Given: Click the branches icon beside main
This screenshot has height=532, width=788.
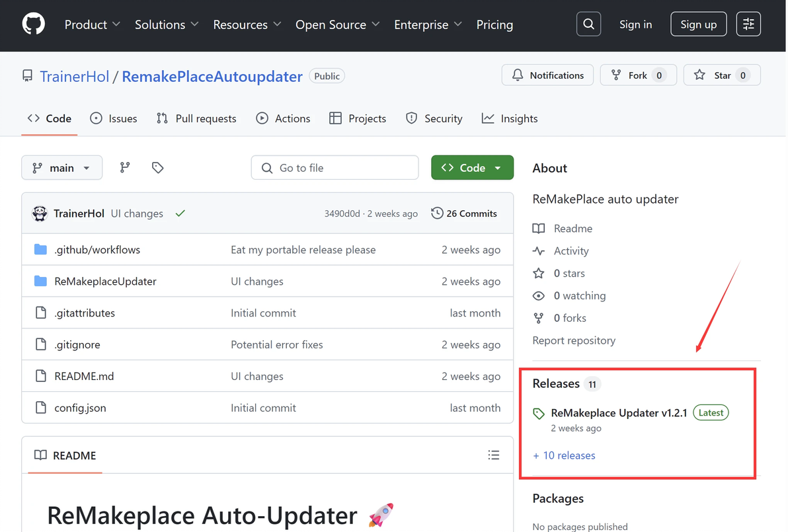Looking at the screenshot, I should pos(125,168).
